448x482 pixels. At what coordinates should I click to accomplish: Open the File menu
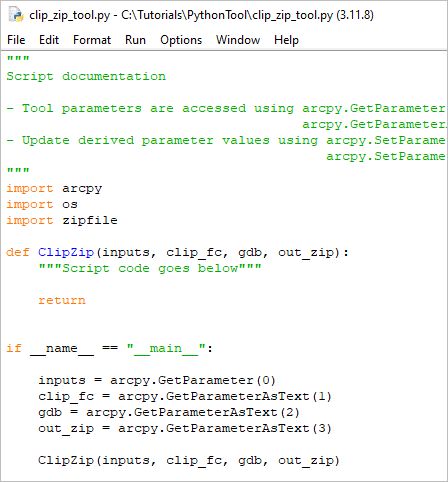[16, 40]
